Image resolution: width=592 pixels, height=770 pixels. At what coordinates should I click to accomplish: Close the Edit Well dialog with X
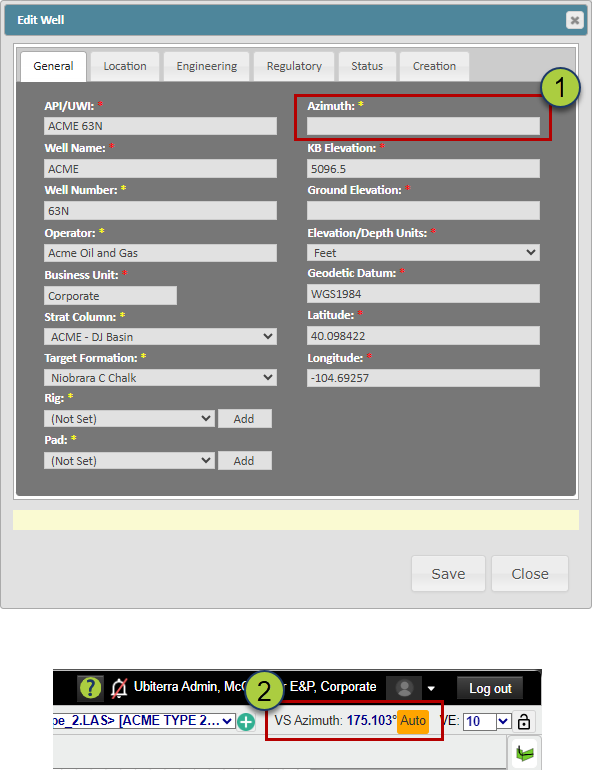[x=574, y=20]
